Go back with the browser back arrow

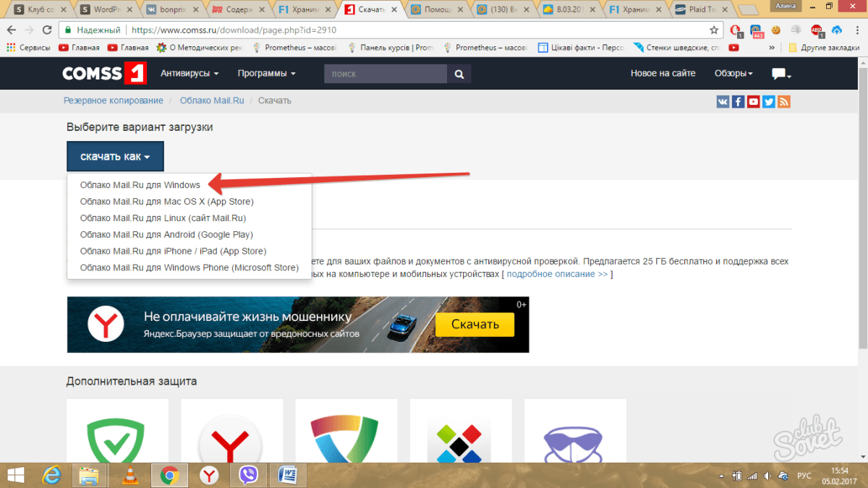click(x=12, y=30)
